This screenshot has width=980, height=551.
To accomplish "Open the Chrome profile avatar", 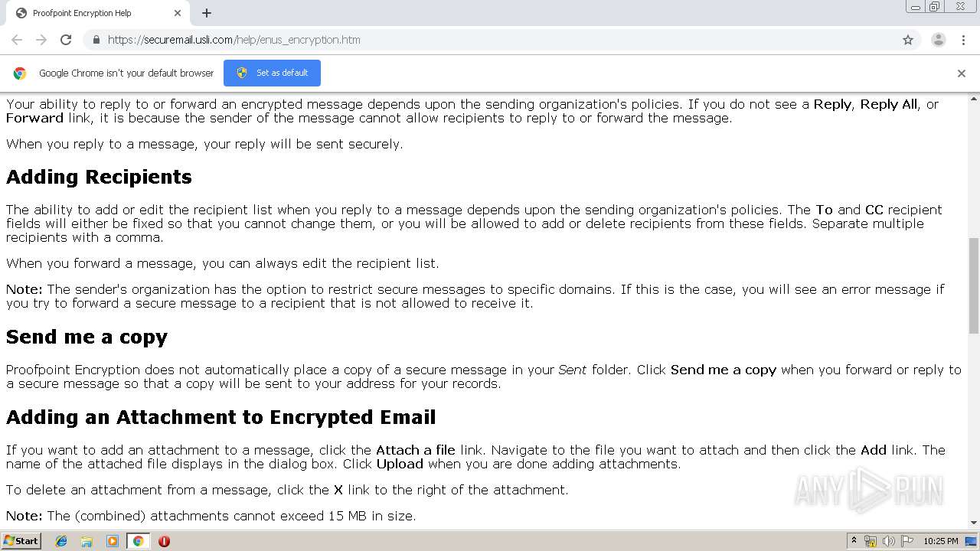I will pos(938,40).
